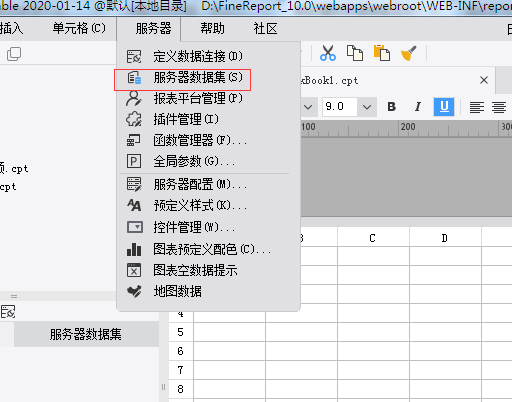Screen dimensions: 512x402
Task: Click the 插件管理 puzzle icon
Action: 134,119
